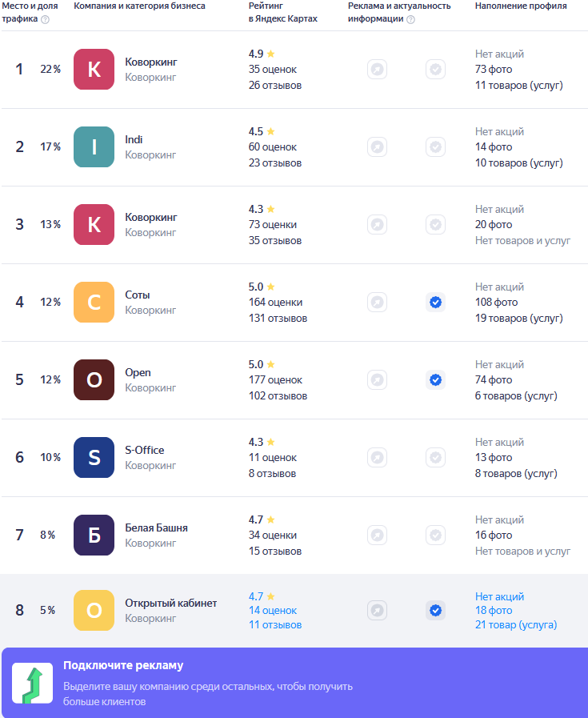Image resolution: width=588 pixels, height=718 pixels.
Task: Click the 'Компания и категория бизнеса' header
Action: (139, 6)
